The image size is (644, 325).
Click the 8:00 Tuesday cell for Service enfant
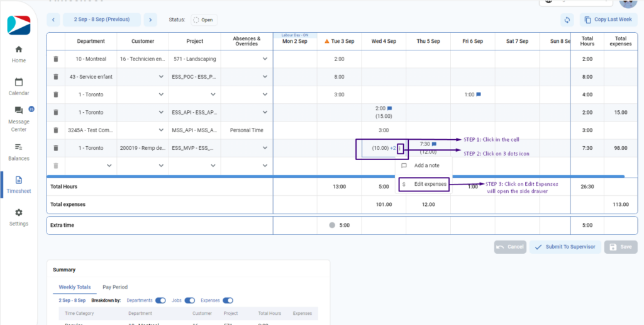click(339, 77)
